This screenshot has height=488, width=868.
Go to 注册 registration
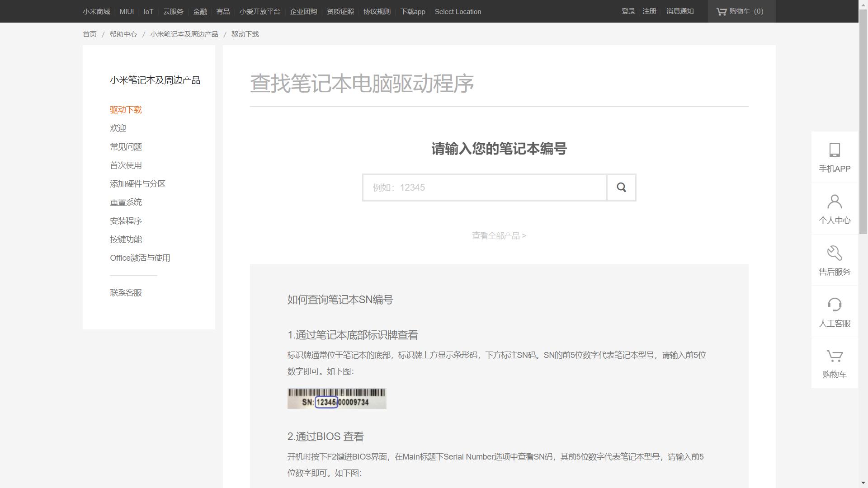[649, 11]
